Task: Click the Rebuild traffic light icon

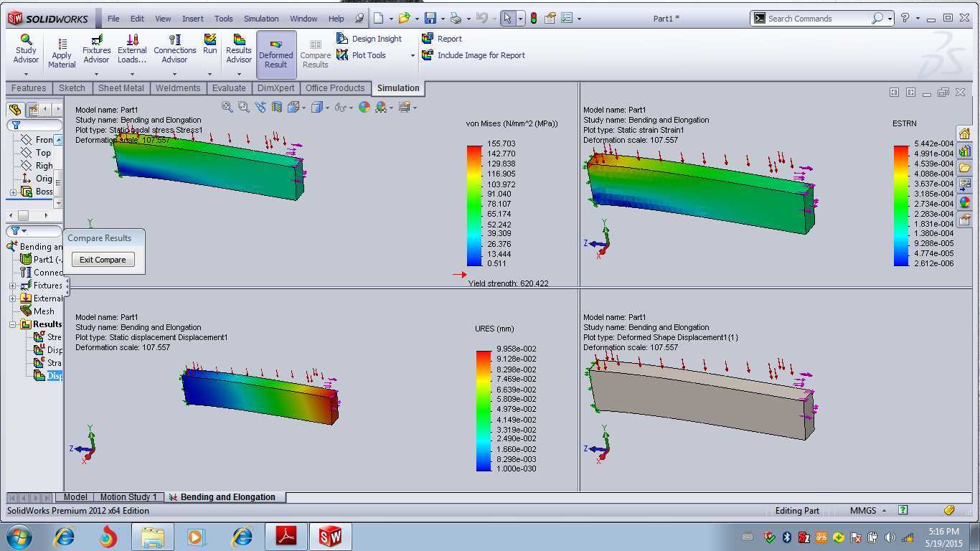Action: click(534, 19)
